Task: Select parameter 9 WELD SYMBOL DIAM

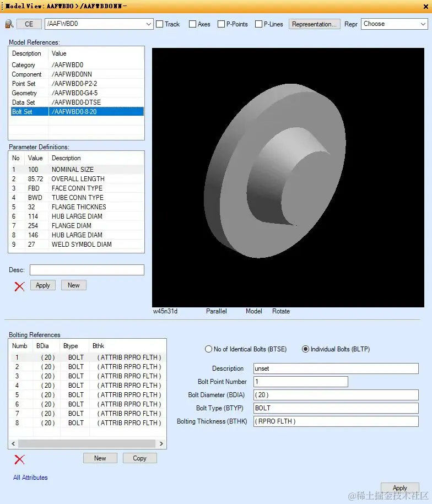Action: (77, 244)
